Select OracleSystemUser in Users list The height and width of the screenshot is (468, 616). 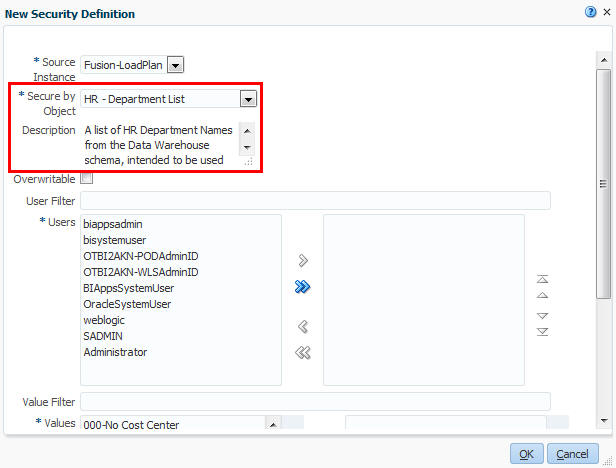tap(127, 304)
